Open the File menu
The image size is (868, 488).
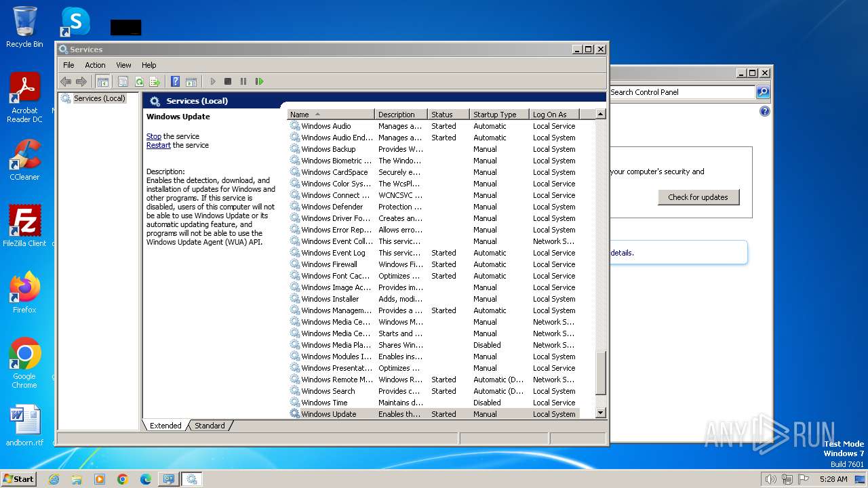pyautogui.click(x=68, y=65)
